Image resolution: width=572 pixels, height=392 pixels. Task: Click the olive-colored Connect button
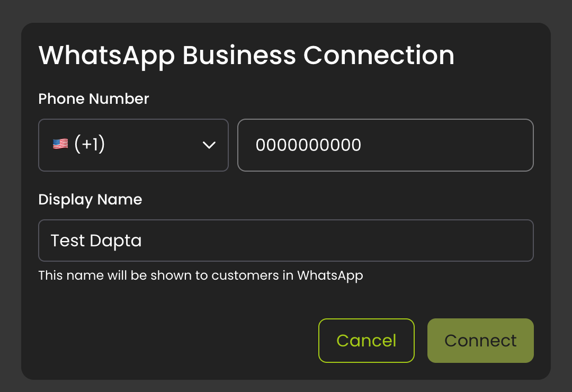pyautogui.click(x=480, y=341)
